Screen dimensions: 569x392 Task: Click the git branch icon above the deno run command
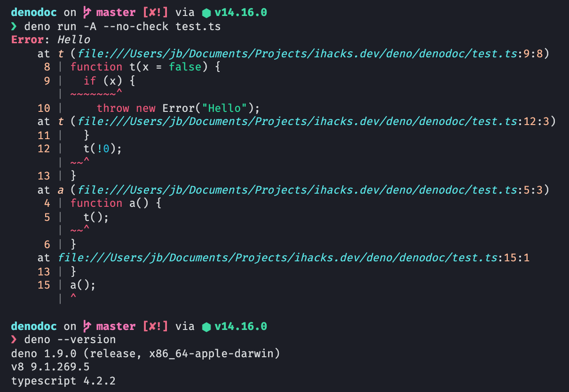pos(87,13)
